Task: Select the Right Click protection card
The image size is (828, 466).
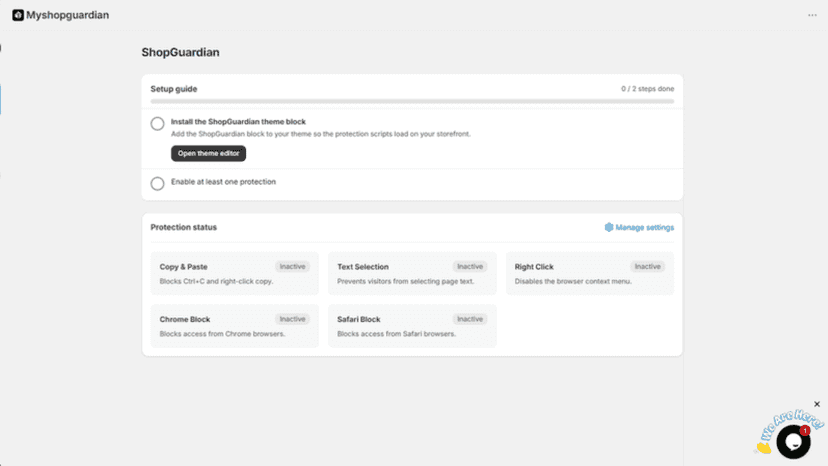Action: click(590, 273)
